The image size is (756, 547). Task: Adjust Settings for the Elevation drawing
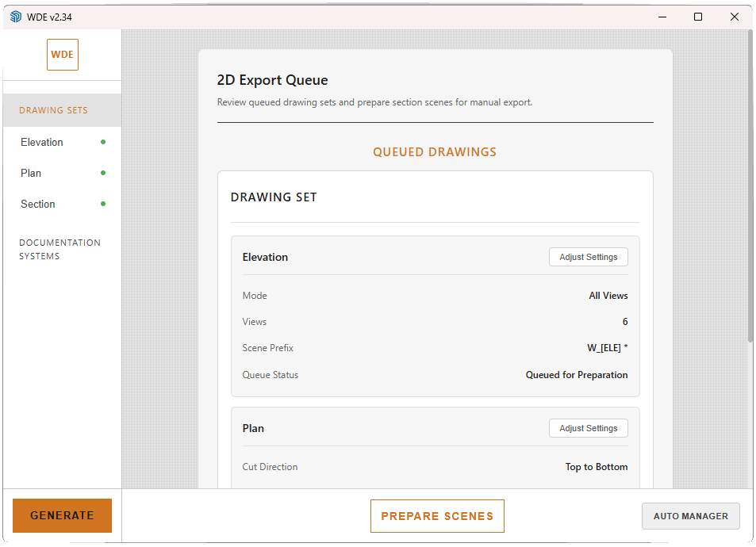pos(588,257)
